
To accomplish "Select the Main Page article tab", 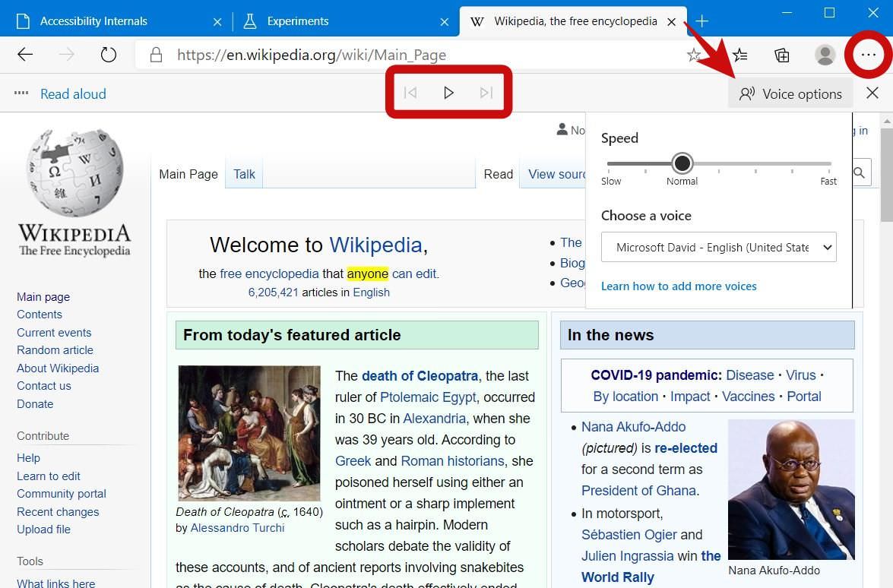I will tap(188, 174).
